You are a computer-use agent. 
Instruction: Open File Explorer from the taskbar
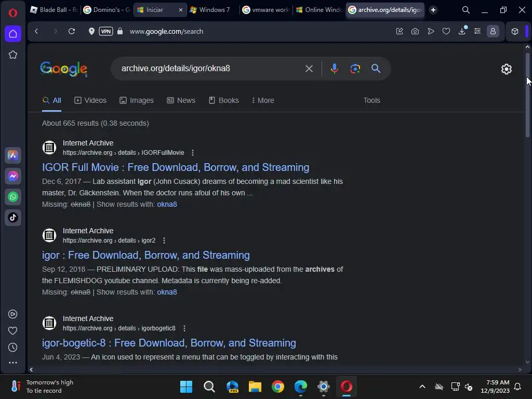255,387
